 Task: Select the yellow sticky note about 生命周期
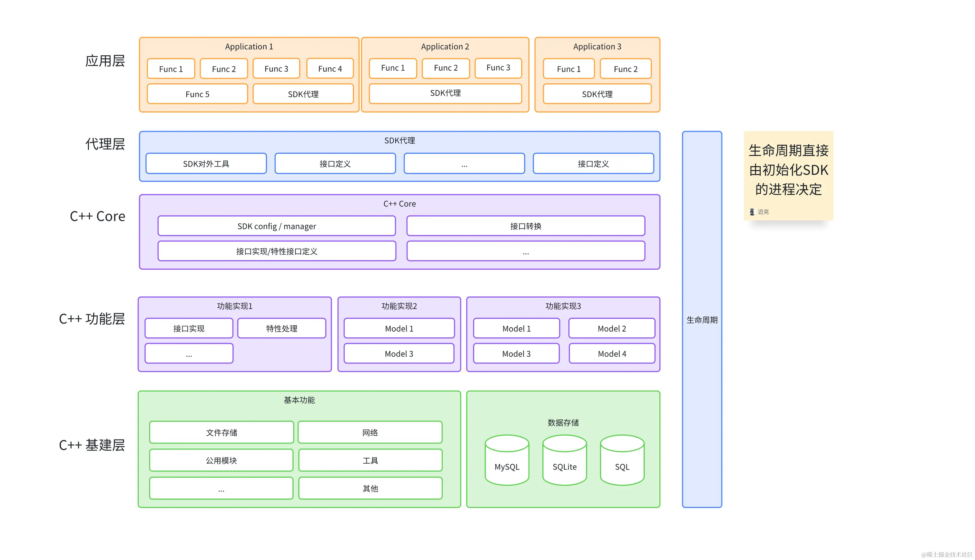pos(788,176)
